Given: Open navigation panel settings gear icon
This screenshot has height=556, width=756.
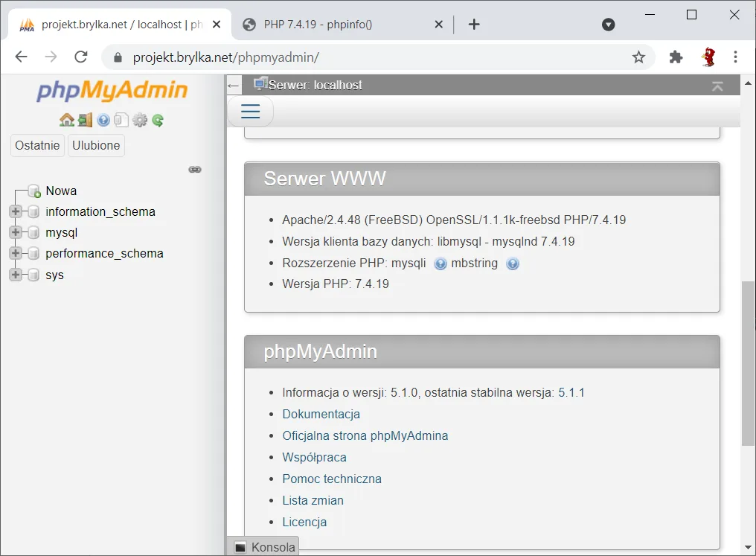Looking at the screenshot, I should point(140,120).
